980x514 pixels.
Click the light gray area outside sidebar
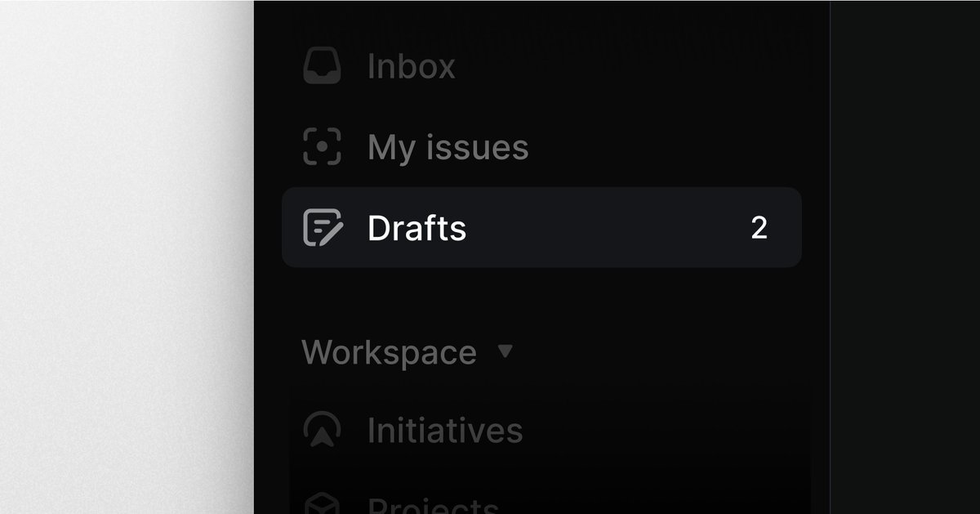click(x=122, y=245)
